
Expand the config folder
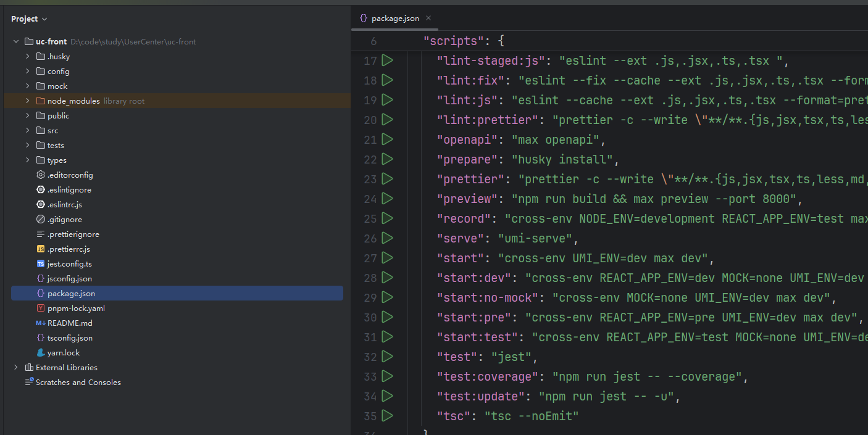(x=28, y=71)
